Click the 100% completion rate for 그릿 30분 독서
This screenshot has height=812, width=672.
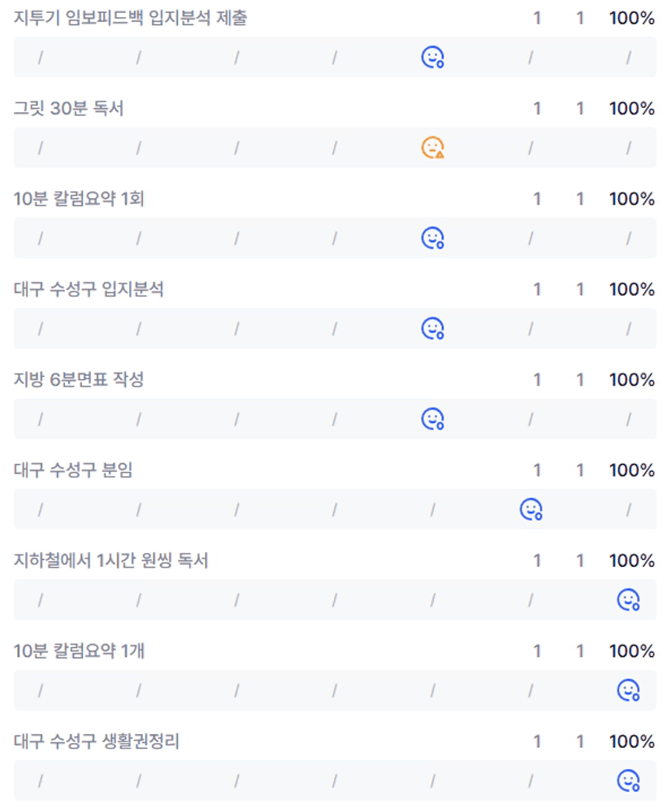tap(631, 109)
